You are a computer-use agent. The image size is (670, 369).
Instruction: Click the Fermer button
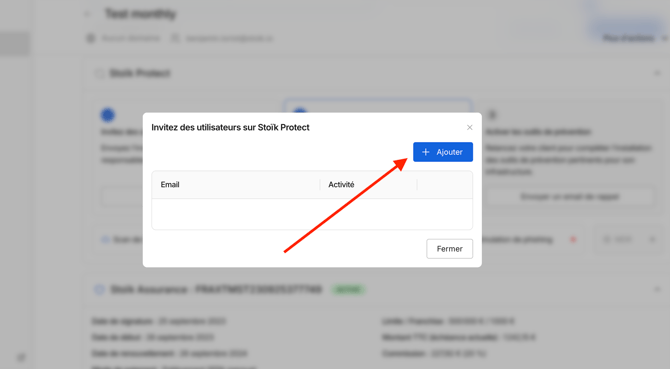(450, 249)
